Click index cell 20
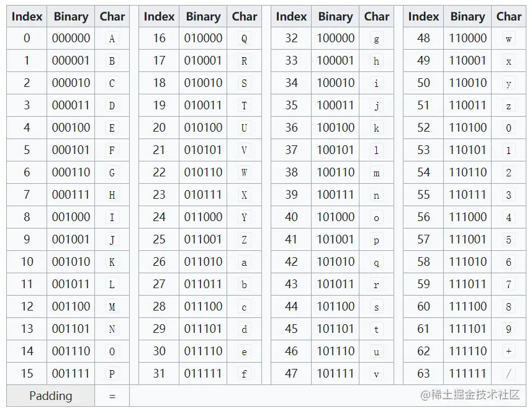532x413 pixels. (159, 128)
